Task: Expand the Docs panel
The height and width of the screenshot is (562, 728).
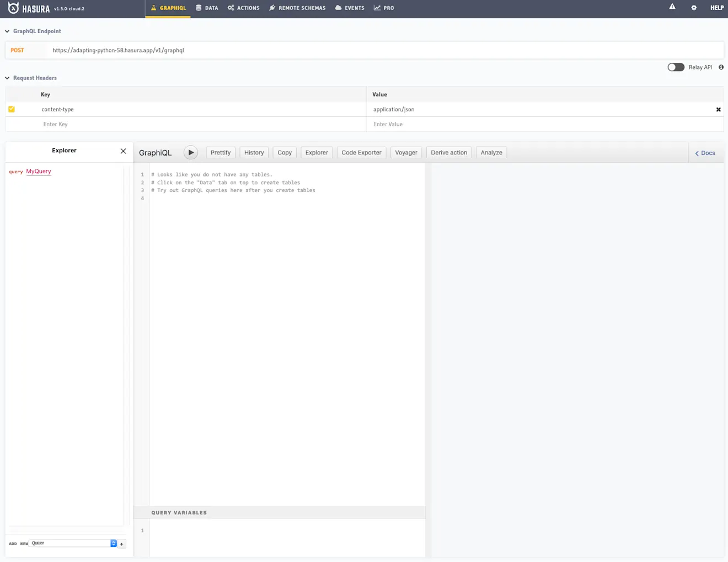Action: [x=705, y=153]
